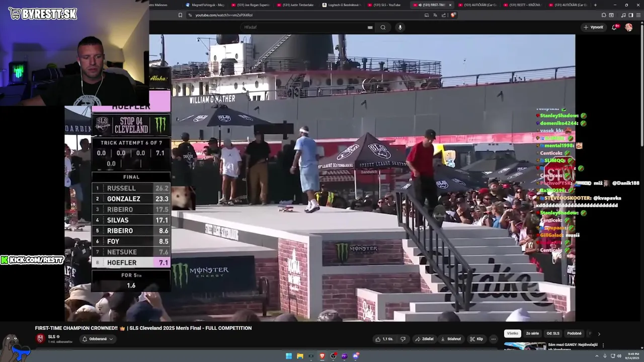Like the video with thumbs up 1,1 tis.
Screen dimensions: 644x362
384,339
